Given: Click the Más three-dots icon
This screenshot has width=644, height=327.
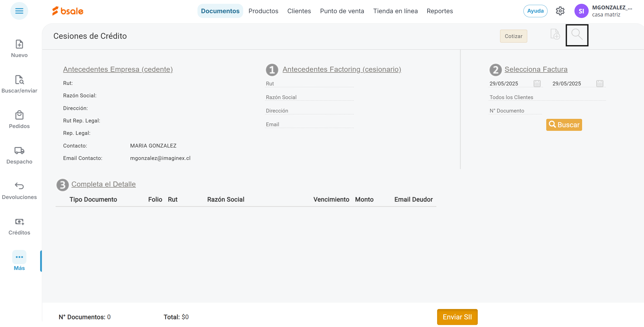Looking at the screenshot, I should pyautogui.click(x=19, y=257).
